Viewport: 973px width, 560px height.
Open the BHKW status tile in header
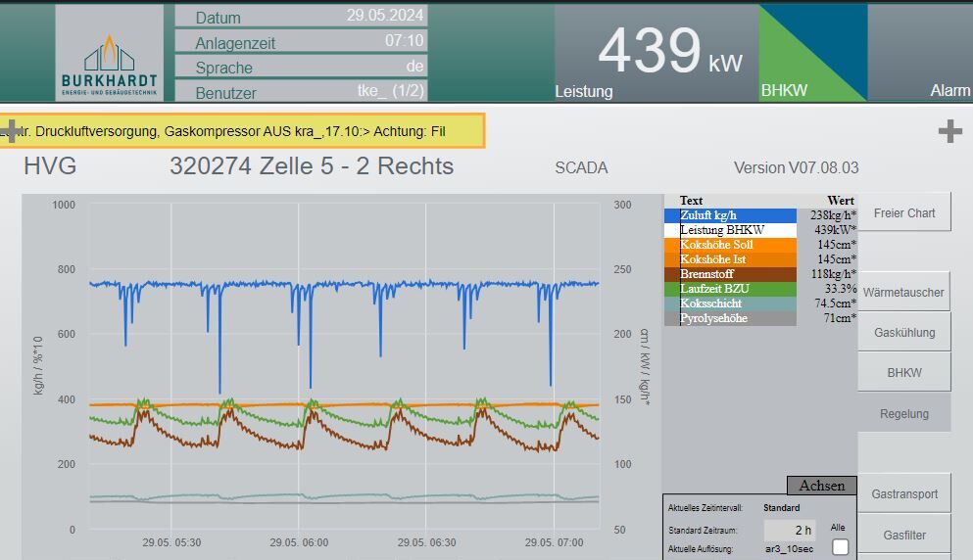click(812, 53)
